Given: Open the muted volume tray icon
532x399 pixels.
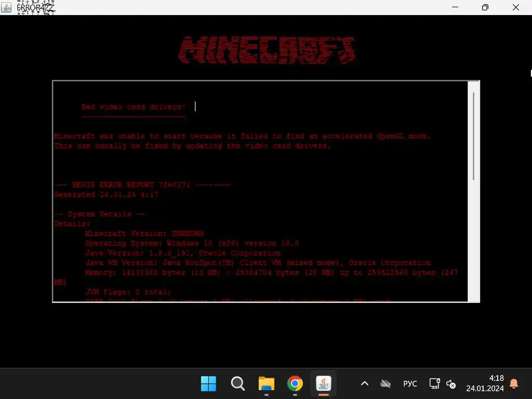Looking at the screenshot, I should (x=450, y=384).
